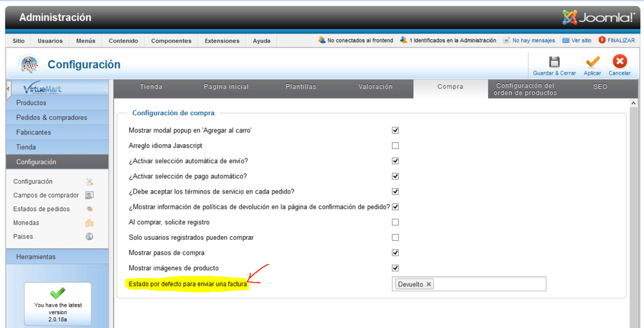The image size is (644, 328).
Task: Open the Ayuda menu
Action: 262,40
